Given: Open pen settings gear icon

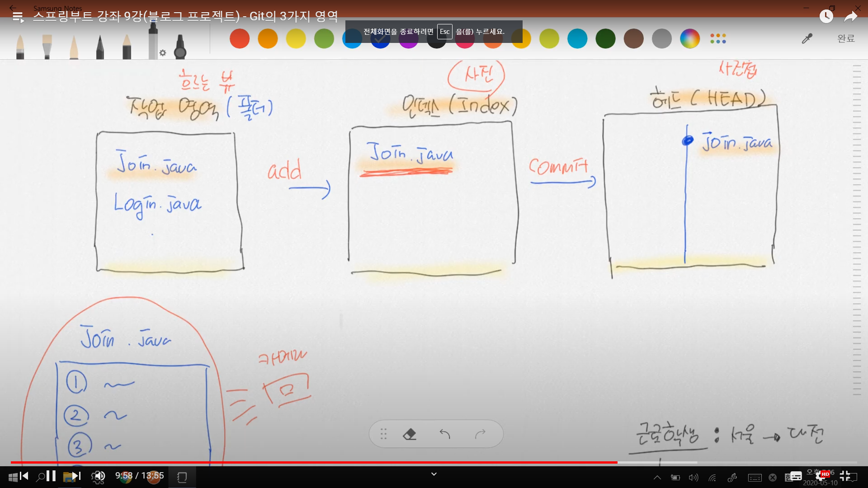Looking at the screenshot, I should [163, 53].
